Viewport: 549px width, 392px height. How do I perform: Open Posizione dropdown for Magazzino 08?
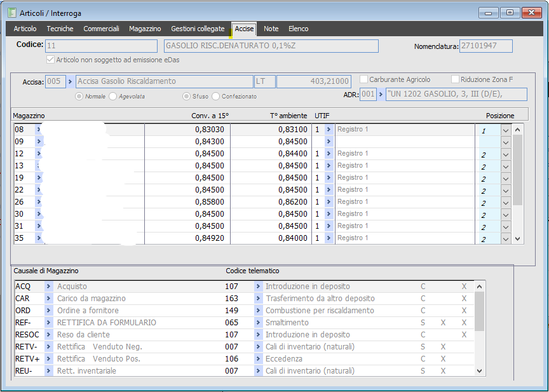click(506, 130)
